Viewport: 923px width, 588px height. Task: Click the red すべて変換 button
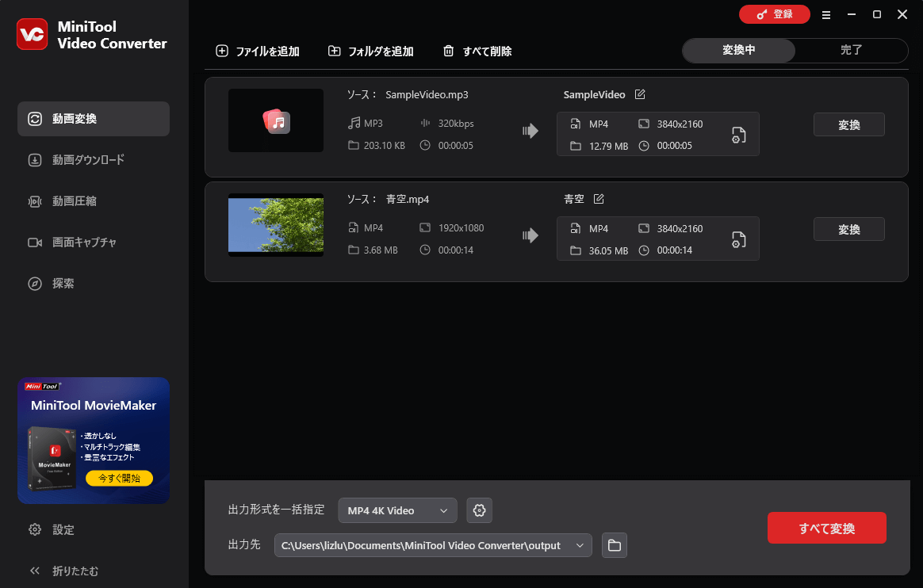[826, 528]
